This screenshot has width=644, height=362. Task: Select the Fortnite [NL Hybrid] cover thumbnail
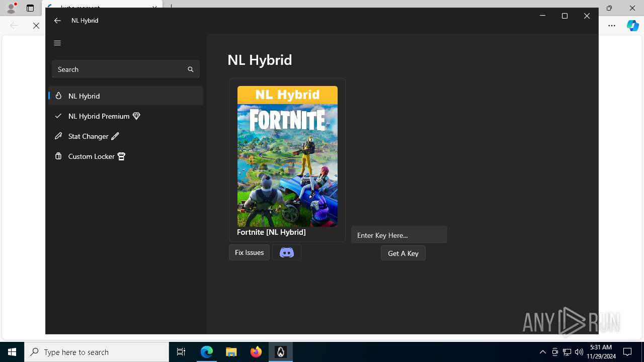pos(287,156)
